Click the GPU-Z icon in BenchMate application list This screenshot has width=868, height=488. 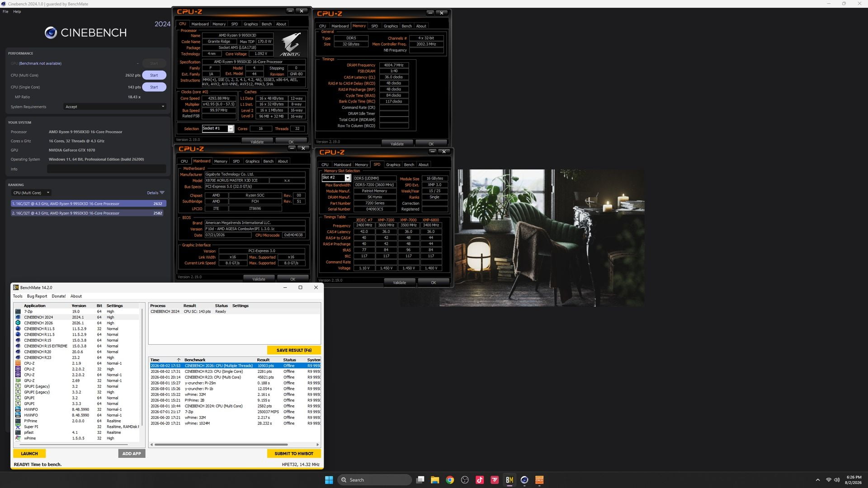pyautogui.click(x=18, y=380)
